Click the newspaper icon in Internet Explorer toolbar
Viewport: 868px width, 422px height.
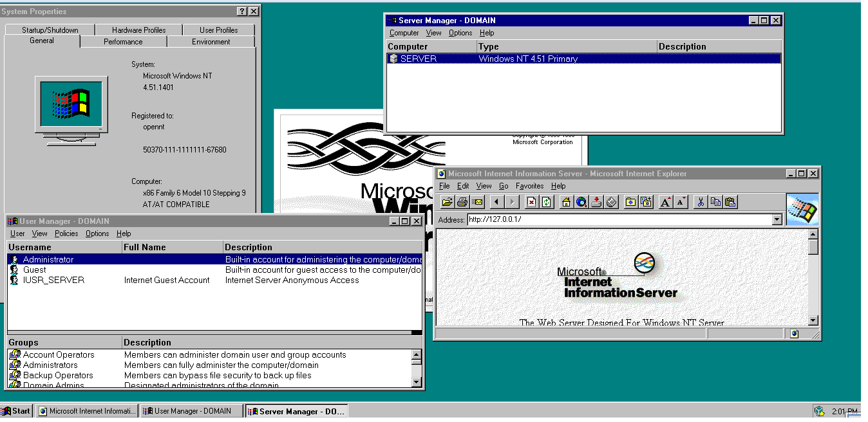(611, 202)
